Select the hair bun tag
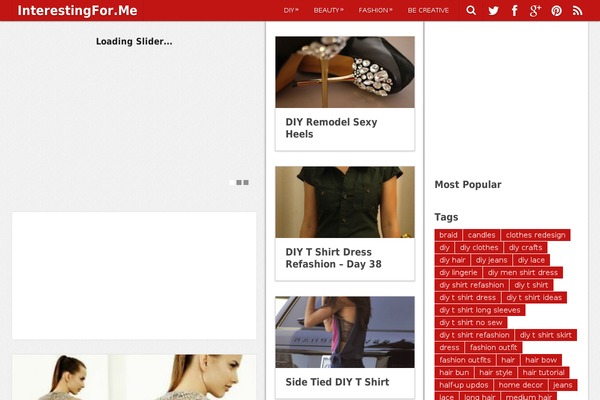 pos(454,372)
